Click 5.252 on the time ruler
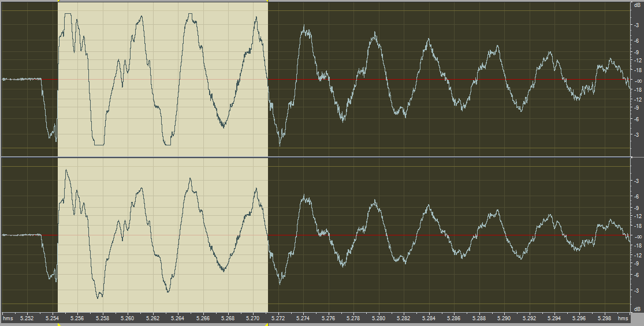644x326 pixels. (27, 318)
